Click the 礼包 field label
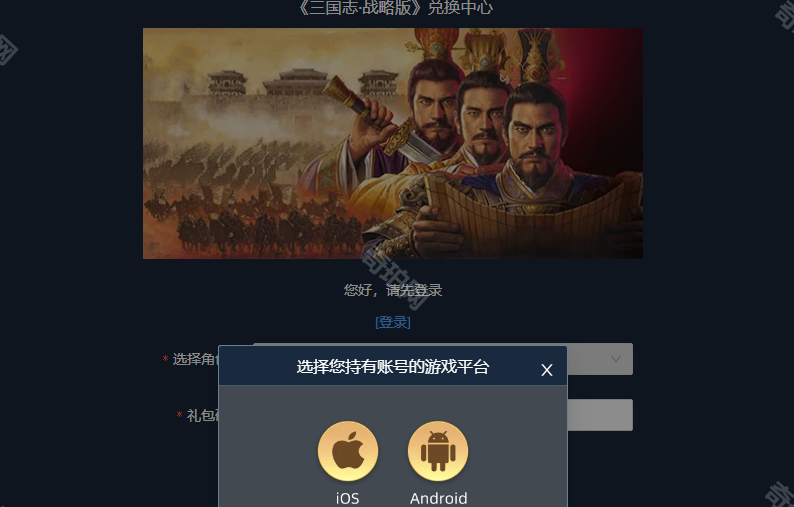The image size is (794, 507). tap(202, 415)
